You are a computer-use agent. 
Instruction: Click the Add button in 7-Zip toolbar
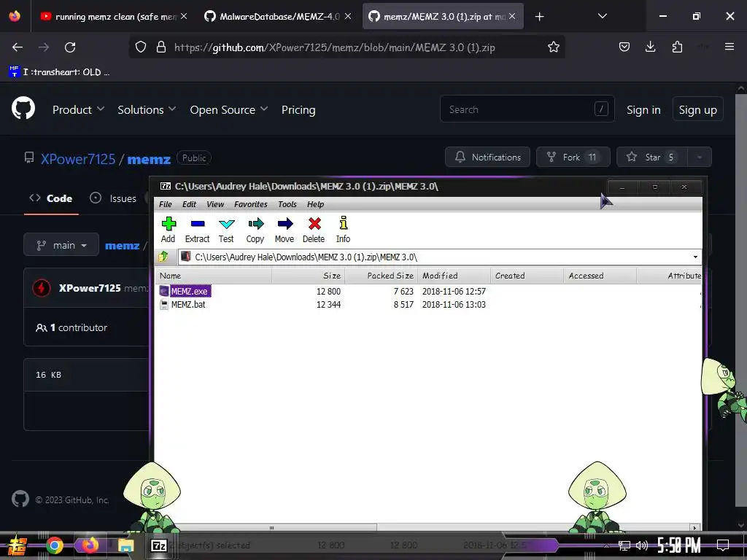tap(169, 230)
